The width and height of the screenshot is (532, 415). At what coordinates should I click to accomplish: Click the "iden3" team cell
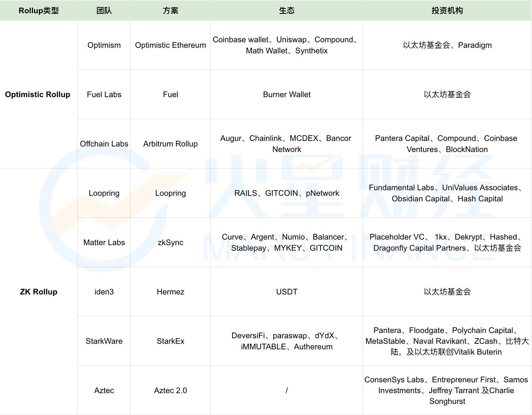tap(104, 292)
